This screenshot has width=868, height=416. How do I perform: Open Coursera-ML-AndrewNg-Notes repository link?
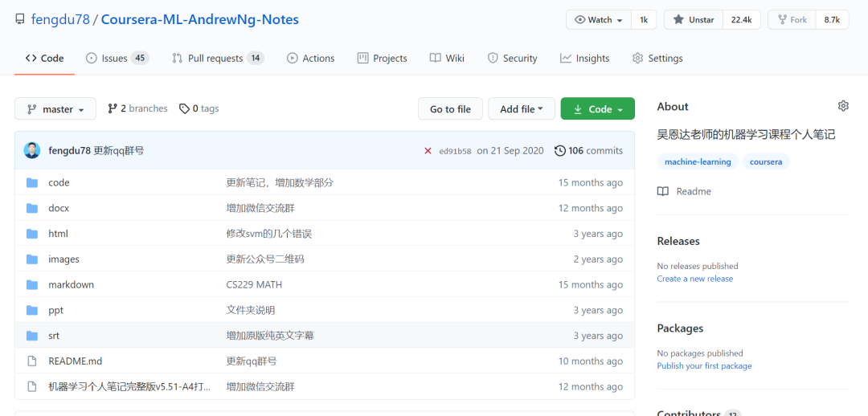(200, 20)
